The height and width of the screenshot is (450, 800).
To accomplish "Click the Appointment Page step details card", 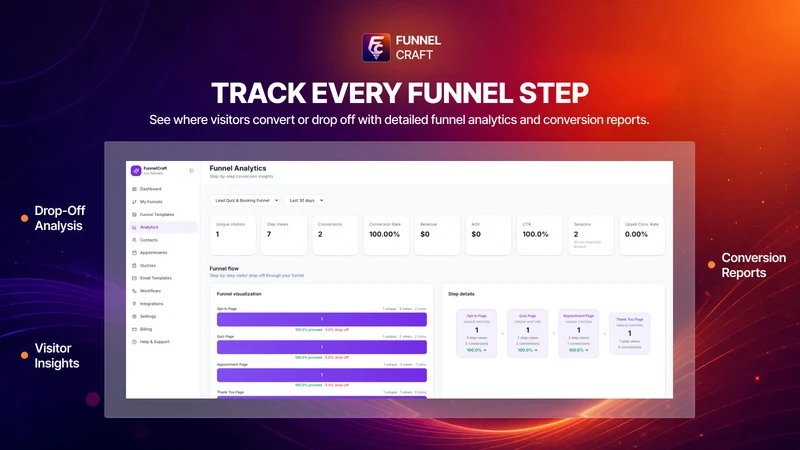I will 579,333.
